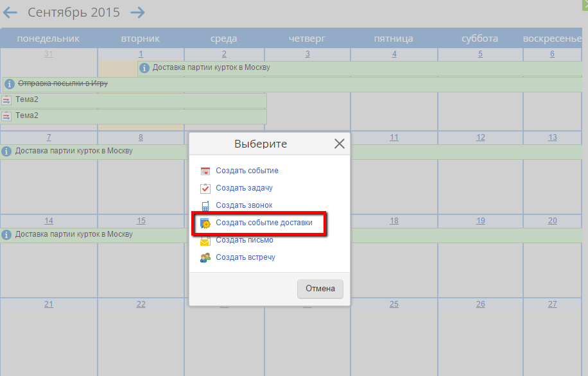588x376 pixels.
Task: Click the checkmark icon beside Создать задачу
Action: tap(205, 189)
